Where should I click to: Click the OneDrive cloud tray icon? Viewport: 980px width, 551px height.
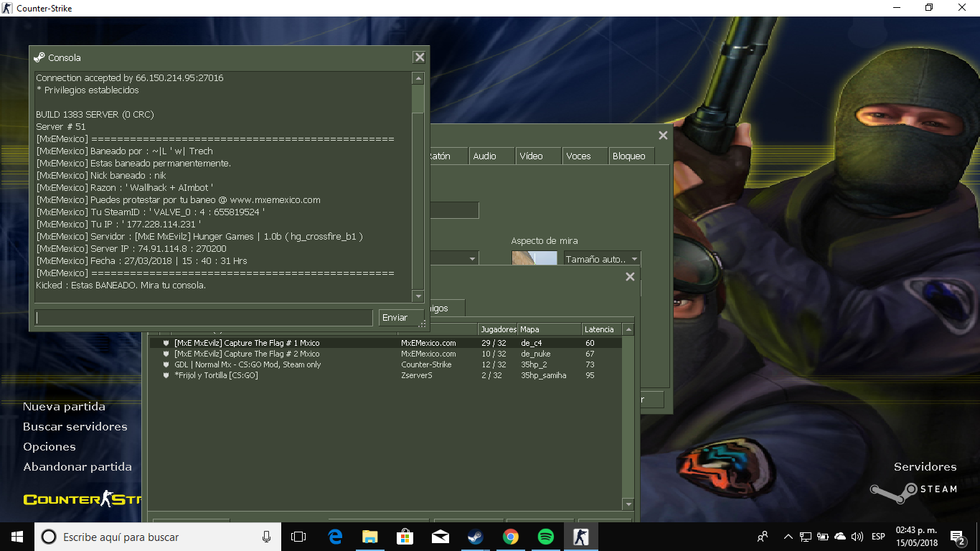coord(840,537)
